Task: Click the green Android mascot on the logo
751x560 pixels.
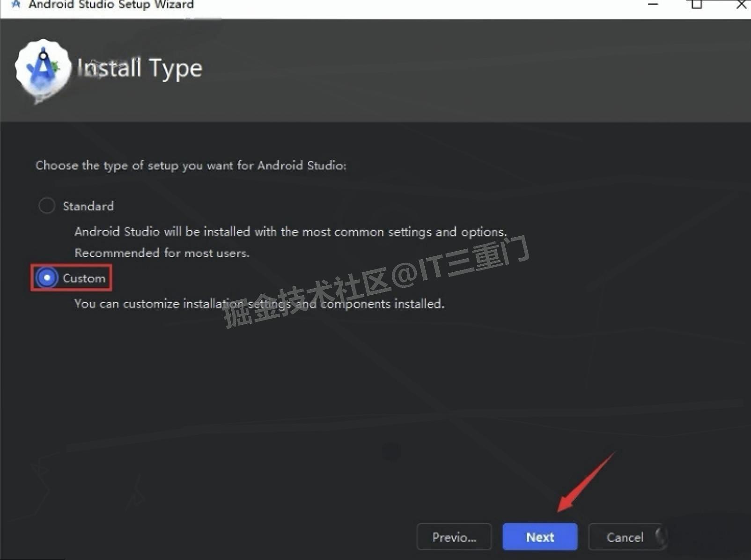Action: pyautogui.click(x=56, y=66)
